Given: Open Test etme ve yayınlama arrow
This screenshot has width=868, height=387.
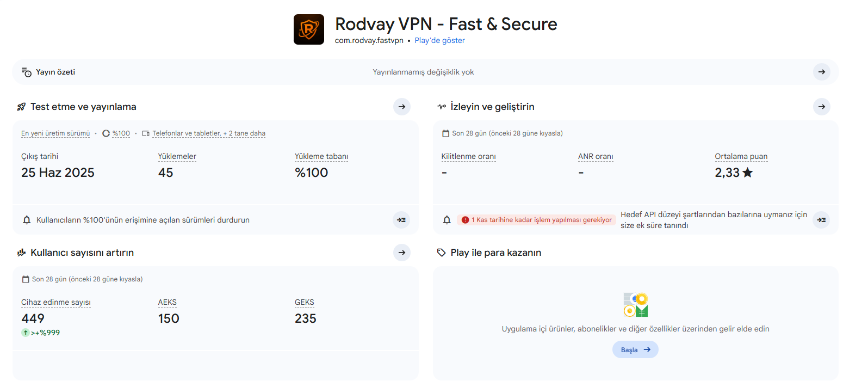Looking at the screenshot, I should pyautogui.click(x=401, y=107).
